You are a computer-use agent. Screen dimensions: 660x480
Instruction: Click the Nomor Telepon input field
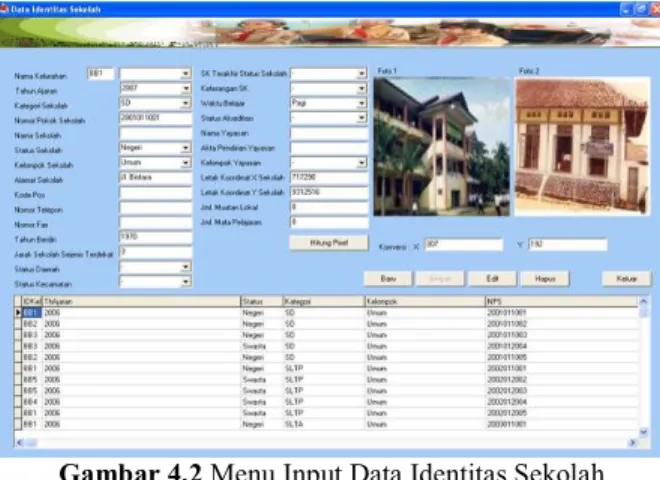155,208
